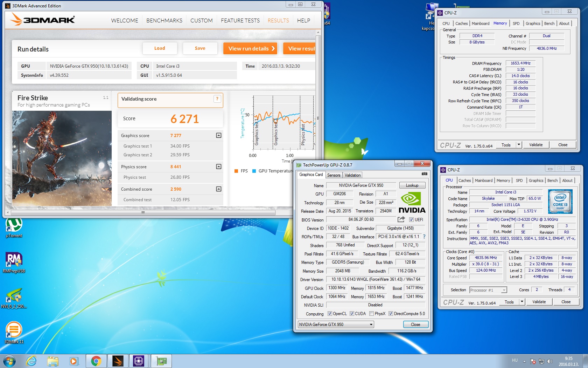The height and width of the screenshot is (368, 588).
Task: Toggle the DirectCompute 5.0 checkbox
Action: [x=391, y=314]
